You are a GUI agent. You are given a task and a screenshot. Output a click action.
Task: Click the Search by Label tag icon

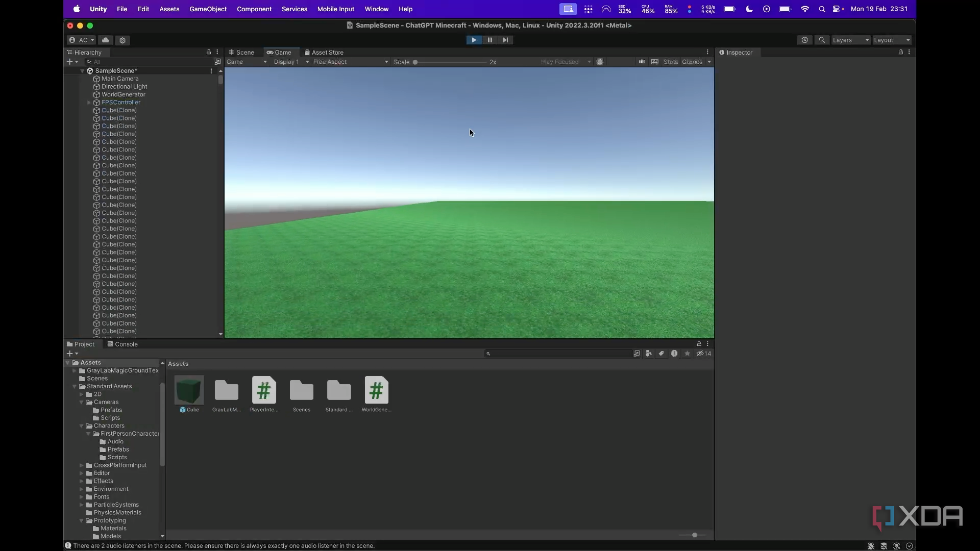click(x=661, y=354)
